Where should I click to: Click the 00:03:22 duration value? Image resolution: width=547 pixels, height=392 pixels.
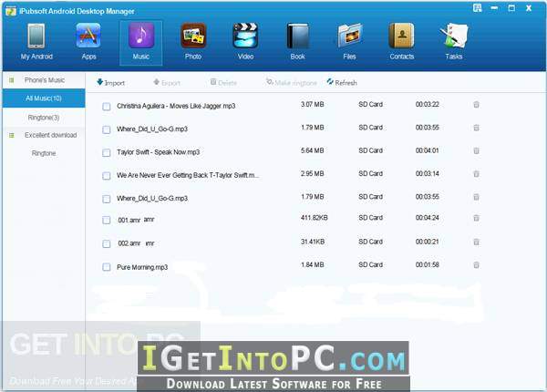(427, 104)
